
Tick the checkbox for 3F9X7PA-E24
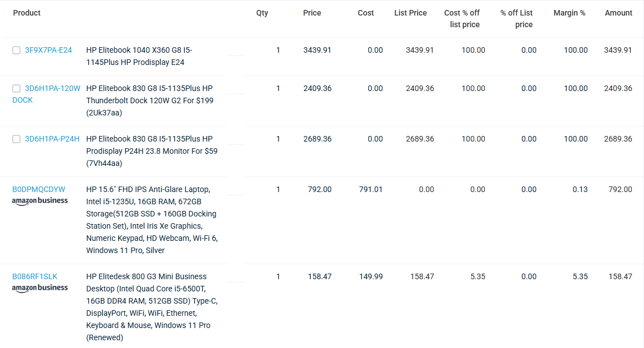(x=17, y=51)
